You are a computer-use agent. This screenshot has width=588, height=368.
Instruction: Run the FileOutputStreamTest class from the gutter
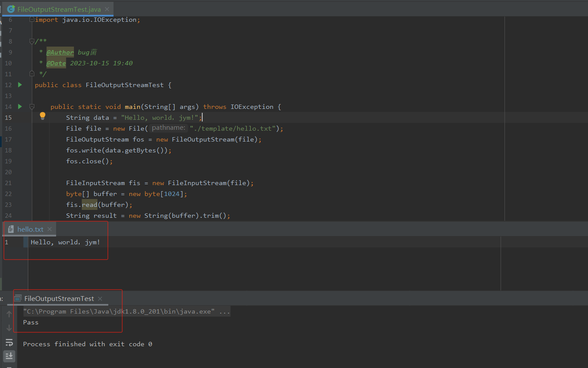pyautogui.click(x=20, y=85)
